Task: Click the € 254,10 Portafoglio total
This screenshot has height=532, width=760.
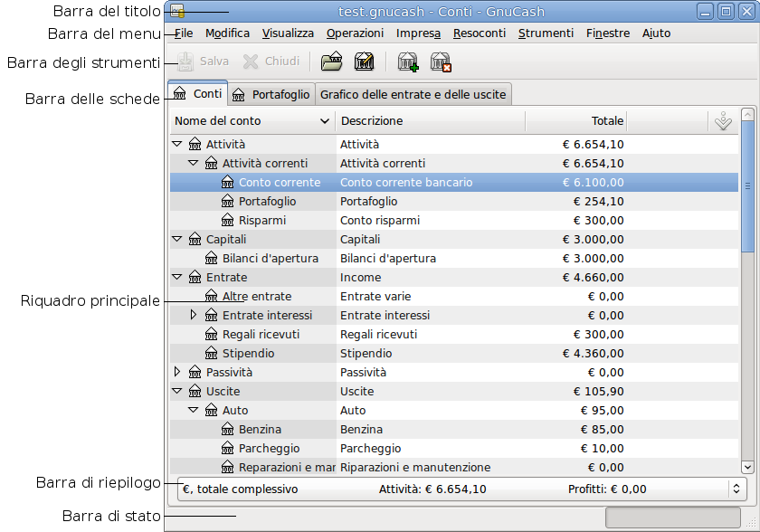Action: (599, 201)
